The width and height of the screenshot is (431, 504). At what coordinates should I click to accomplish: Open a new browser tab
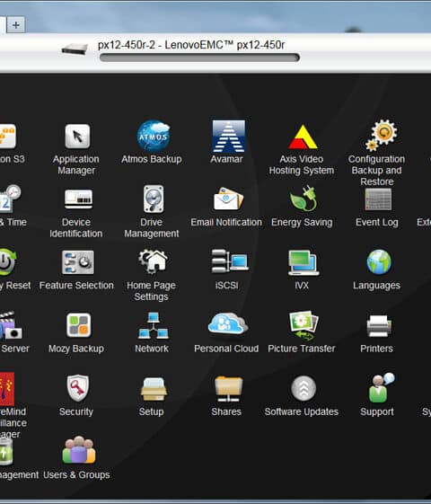[16, 25]
